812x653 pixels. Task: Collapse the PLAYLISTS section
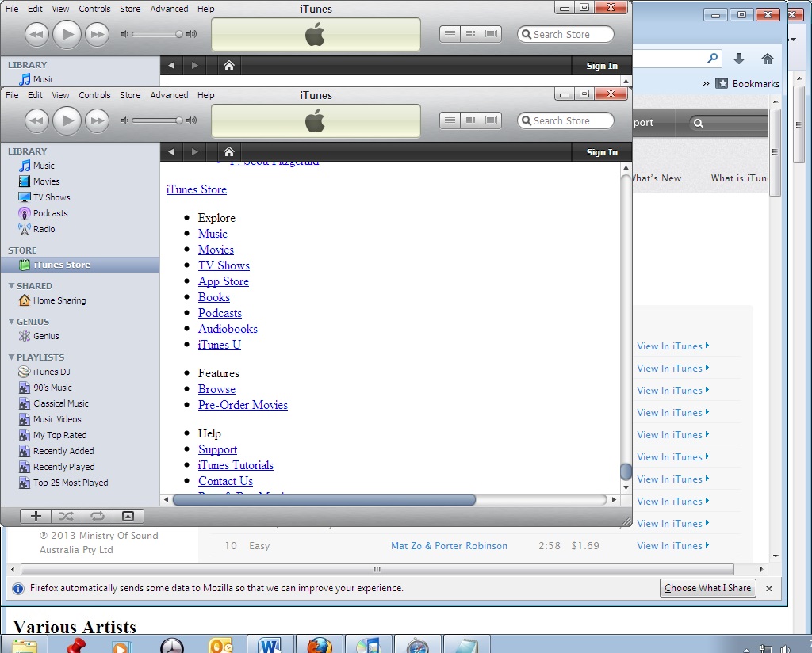pyautogui.click(x=11, y=357)
